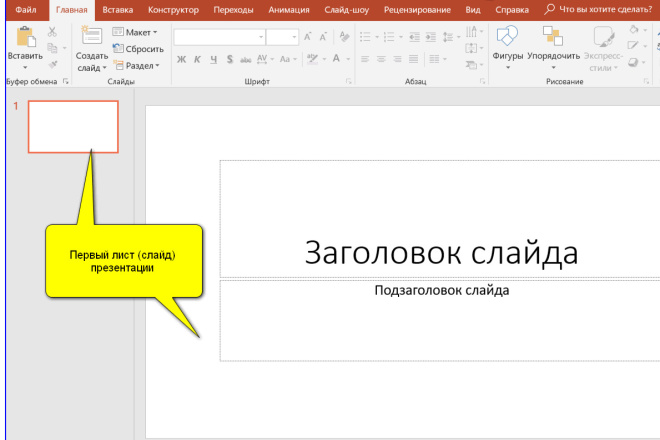The image size is (660, 440).
Task: Click the text direction icon
Action: tap(472, 31)
